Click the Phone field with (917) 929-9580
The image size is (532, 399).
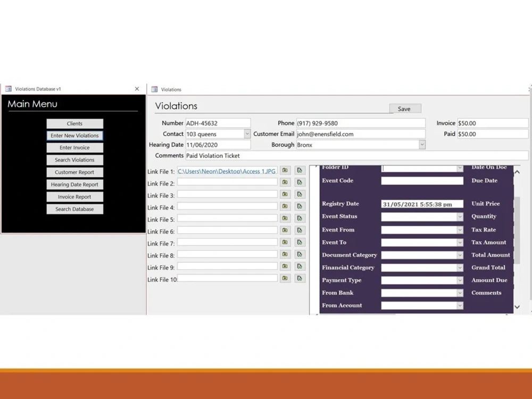point(361,123)
